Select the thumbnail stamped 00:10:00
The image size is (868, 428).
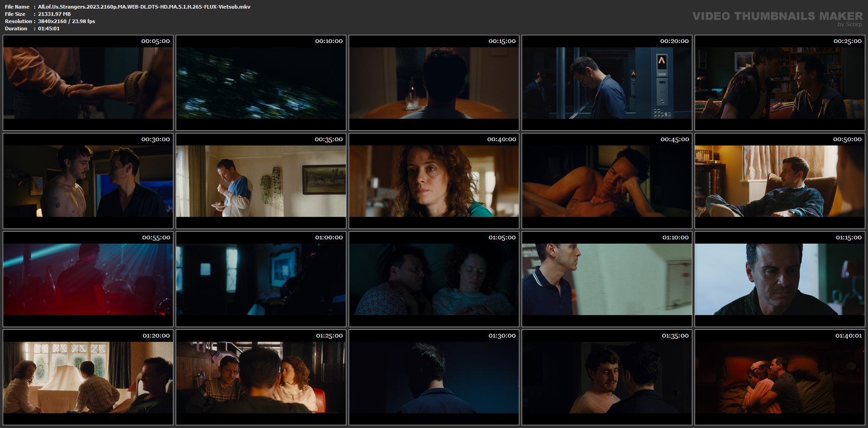pos(261,83)
